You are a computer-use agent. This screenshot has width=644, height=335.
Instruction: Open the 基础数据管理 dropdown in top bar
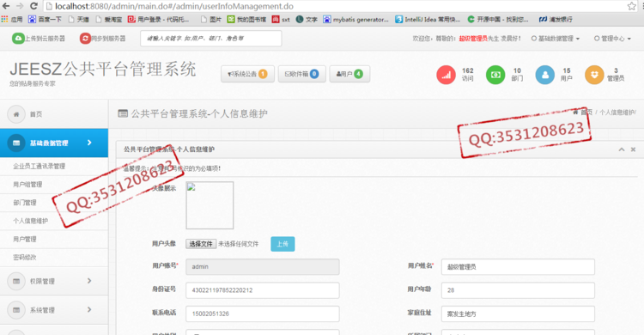556,39
